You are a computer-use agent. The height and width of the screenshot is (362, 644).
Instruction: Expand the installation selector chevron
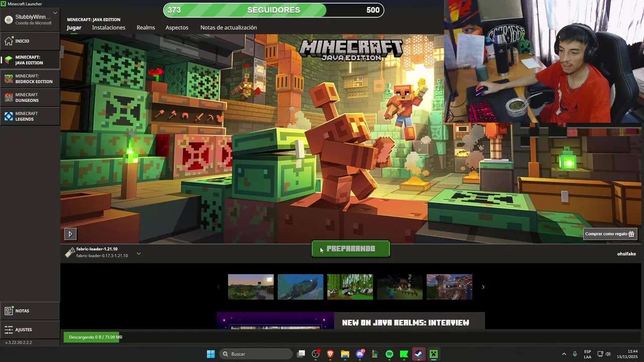point(138,253)
